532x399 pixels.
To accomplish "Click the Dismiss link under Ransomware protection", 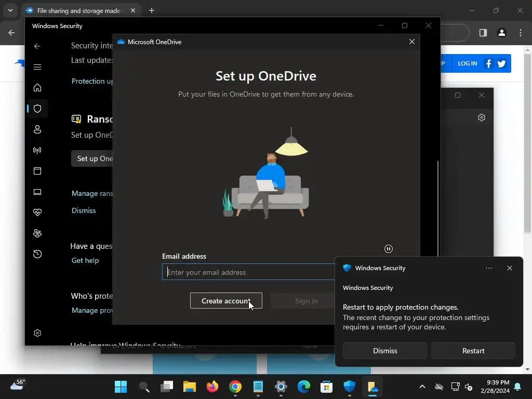I will coord(84,210).
